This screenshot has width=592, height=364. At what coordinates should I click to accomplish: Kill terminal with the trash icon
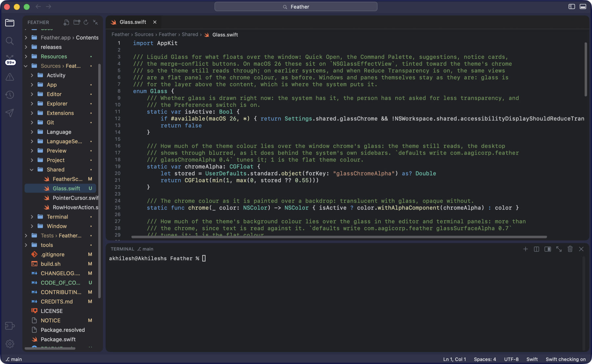coord(570,249)
